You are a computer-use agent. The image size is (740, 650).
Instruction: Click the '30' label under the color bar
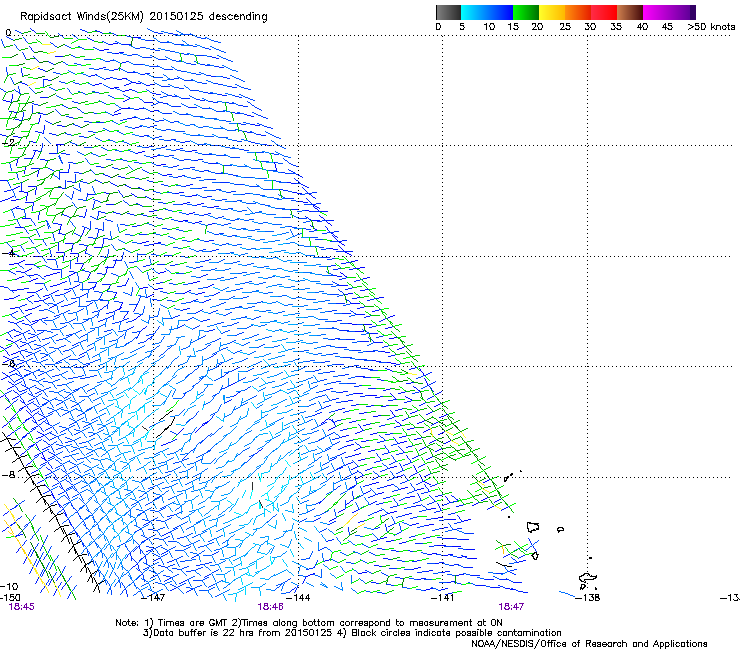[590, 27]
